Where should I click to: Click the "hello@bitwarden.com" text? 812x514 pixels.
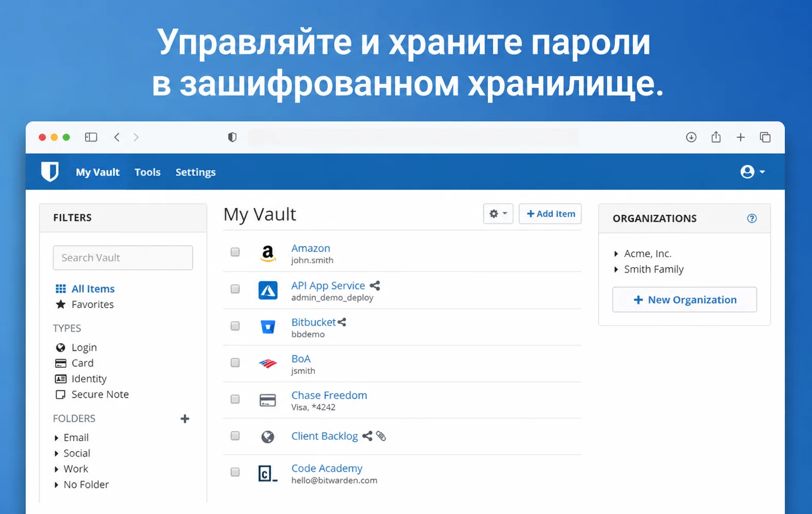point(334,480)
